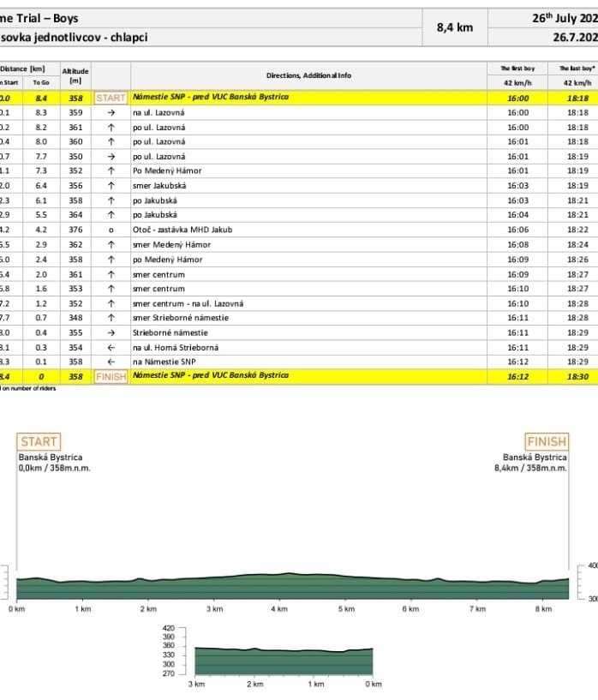Click the FINISH label above the elevation profile

point(547,442)
